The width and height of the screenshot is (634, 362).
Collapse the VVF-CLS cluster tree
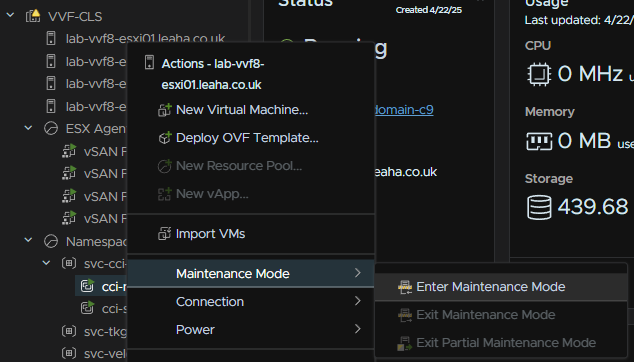11,15
